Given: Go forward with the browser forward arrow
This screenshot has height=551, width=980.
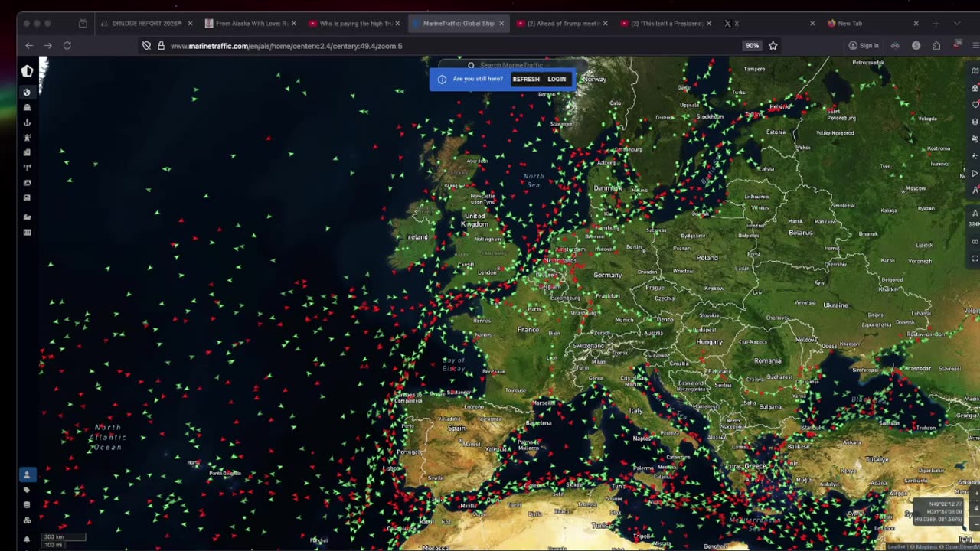Looking at the screenshot, I should tap(47, 46).
